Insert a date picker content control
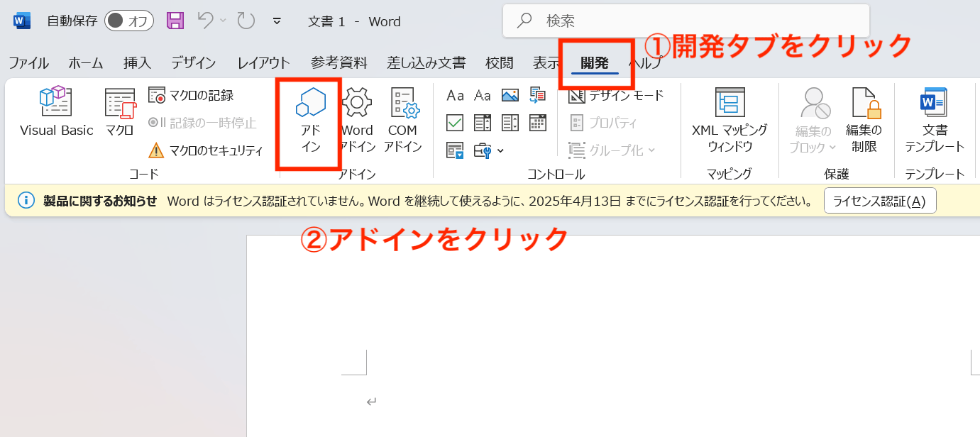This screenshot has width=980, height=437. (x=537, y=122)
